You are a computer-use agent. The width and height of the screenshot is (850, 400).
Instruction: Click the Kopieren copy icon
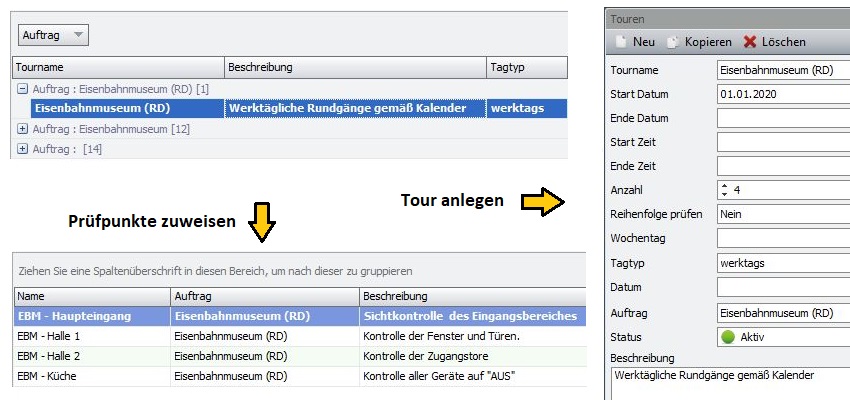tap(673, 42)
